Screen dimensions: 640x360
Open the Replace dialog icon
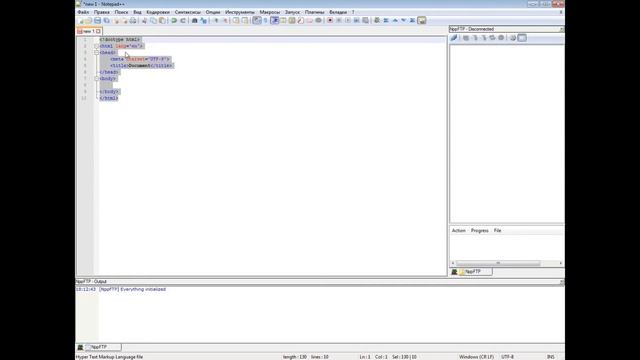click(204, 20)
